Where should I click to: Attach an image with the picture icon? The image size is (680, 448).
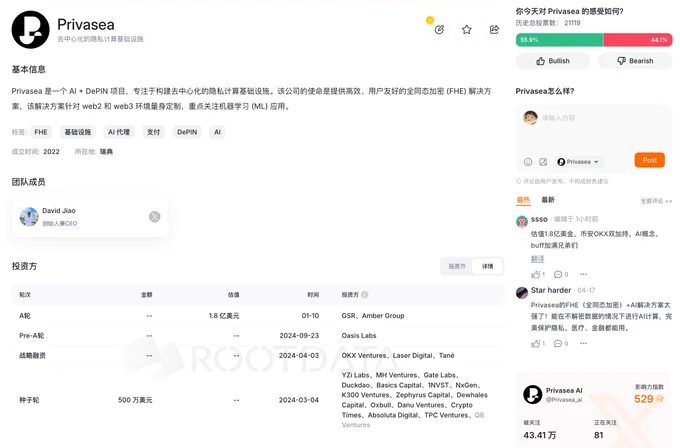543,162
